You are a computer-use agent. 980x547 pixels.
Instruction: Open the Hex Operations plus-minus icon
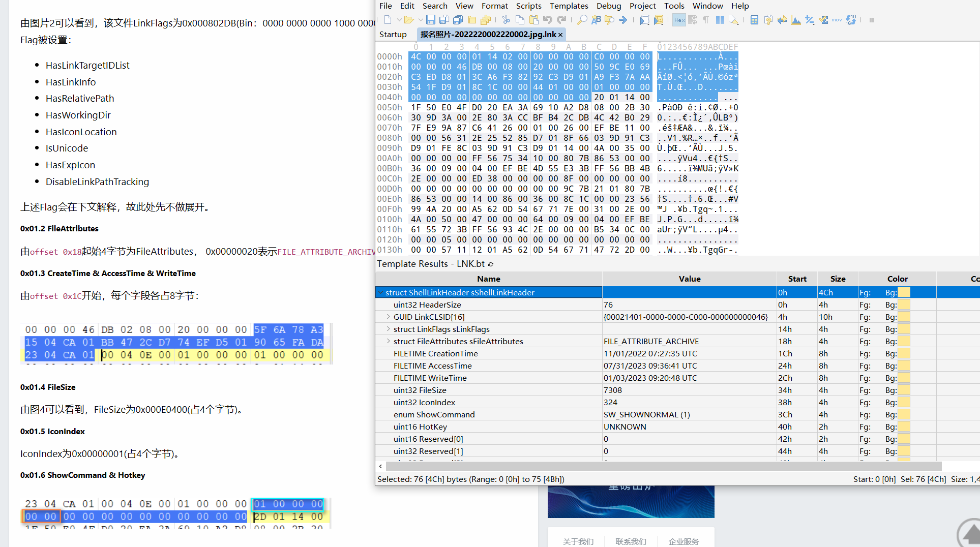pos(809,20)
